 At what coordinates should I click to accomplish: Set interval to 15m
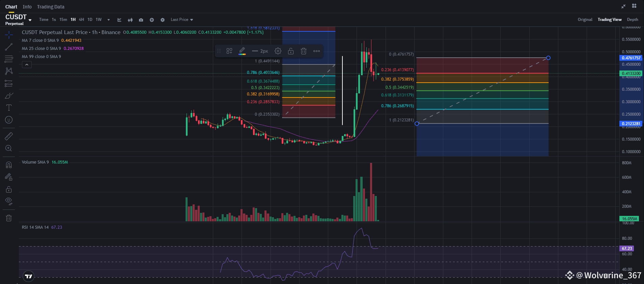click(x=63, y=20)
